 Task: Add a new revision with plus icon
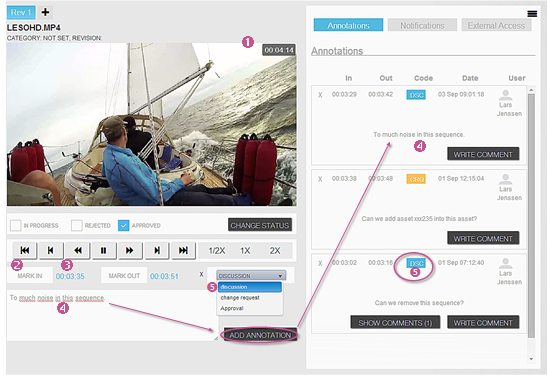coord(45,12)
